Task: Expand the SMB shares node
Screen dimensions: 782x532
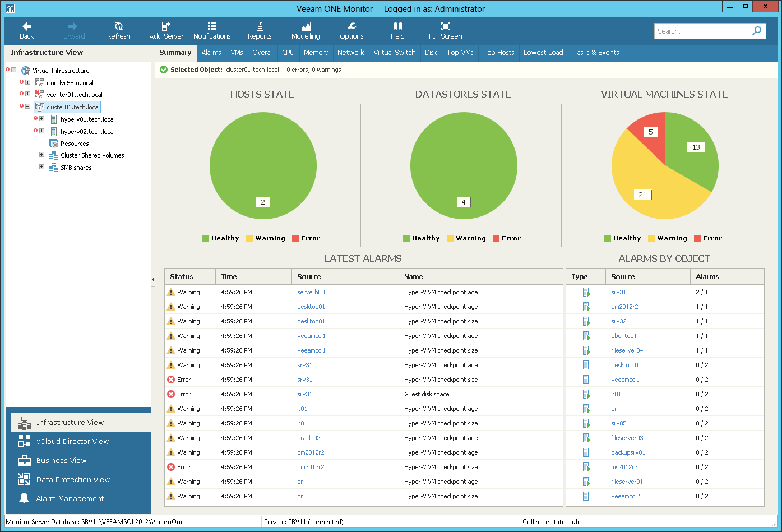Action: [41, 167]
